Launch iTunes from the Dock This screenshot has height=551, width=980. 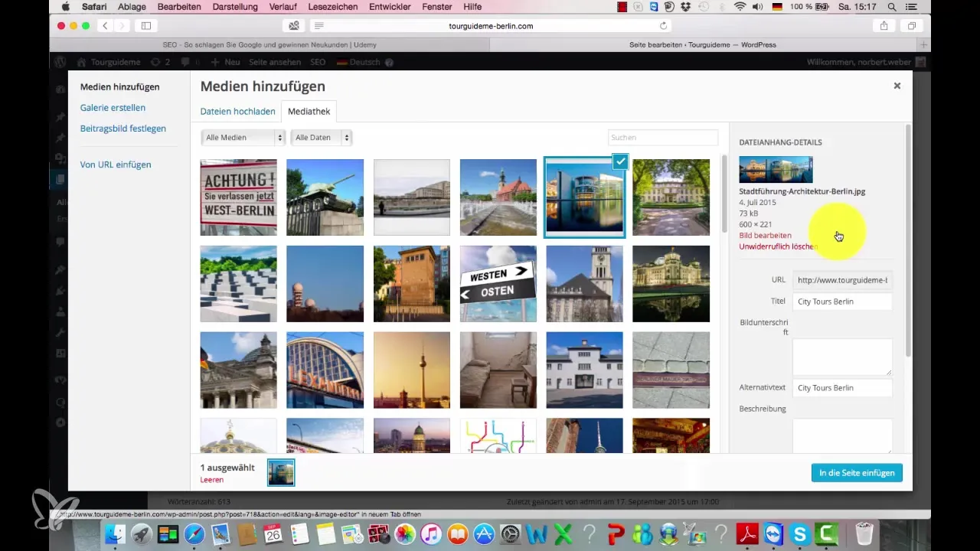coord(432,534)
